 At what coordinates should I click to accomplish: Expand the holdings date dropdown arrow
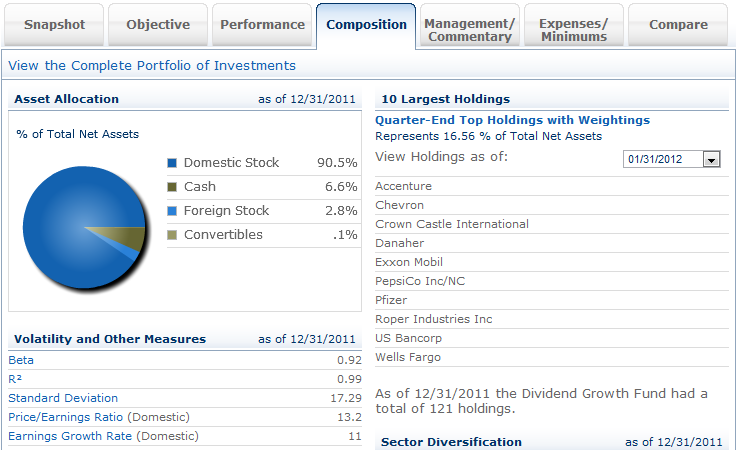coord(711,160)
